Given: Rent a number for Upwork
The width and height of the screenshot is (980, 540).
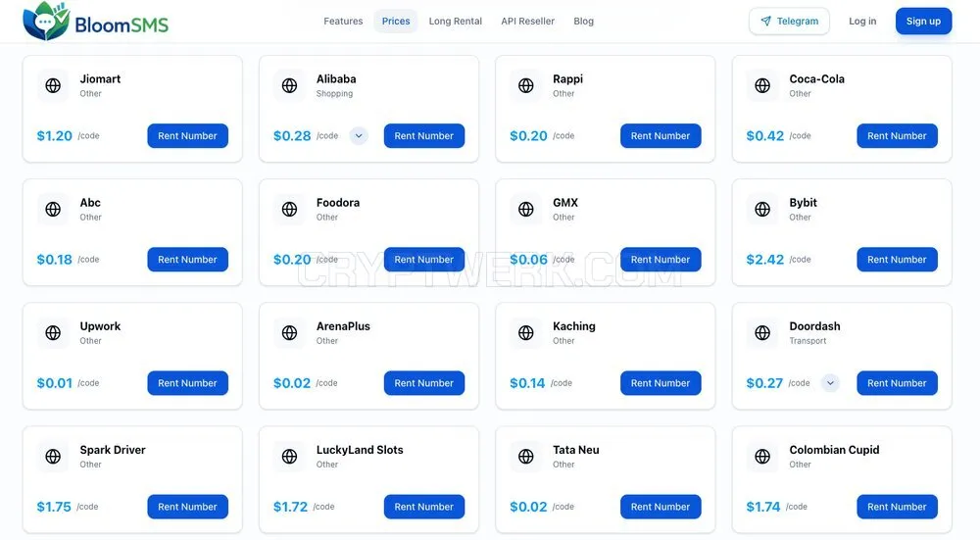Looking at the screenshot, I should pos(187,383).
